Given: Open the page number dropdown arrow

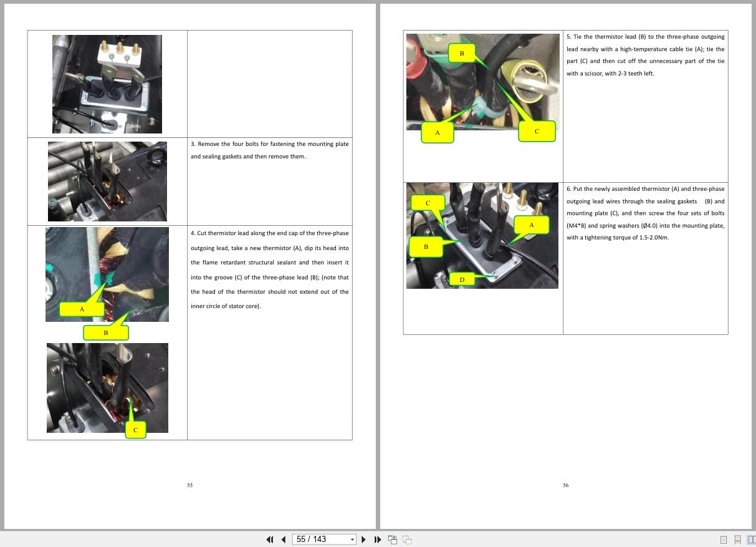Looking at the screenshot, I should (353, 540).
